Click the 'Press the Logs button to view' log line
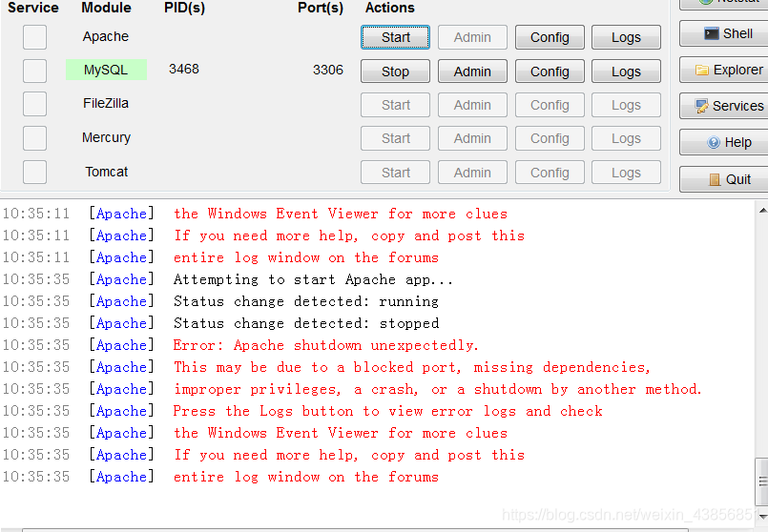 (x=388, y=411)
